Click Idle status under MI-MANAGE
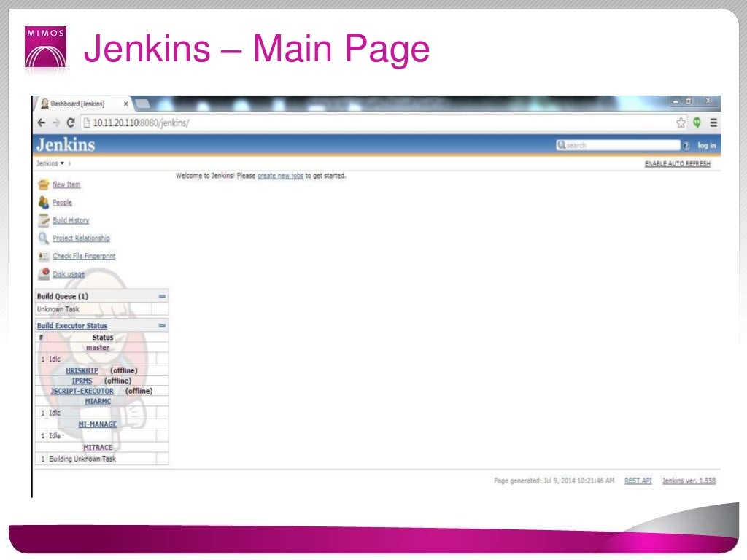747x560 pixels. click(55, 436)
